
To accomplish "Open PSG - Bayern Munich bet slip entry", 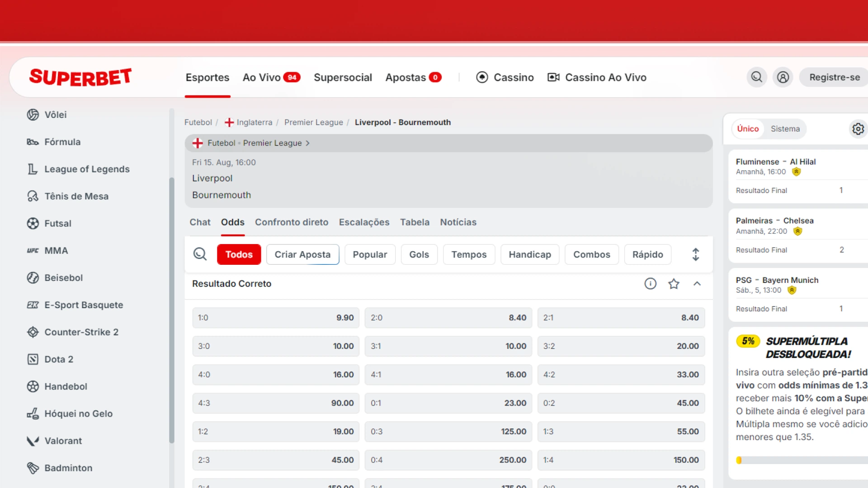I will (798, 295).
